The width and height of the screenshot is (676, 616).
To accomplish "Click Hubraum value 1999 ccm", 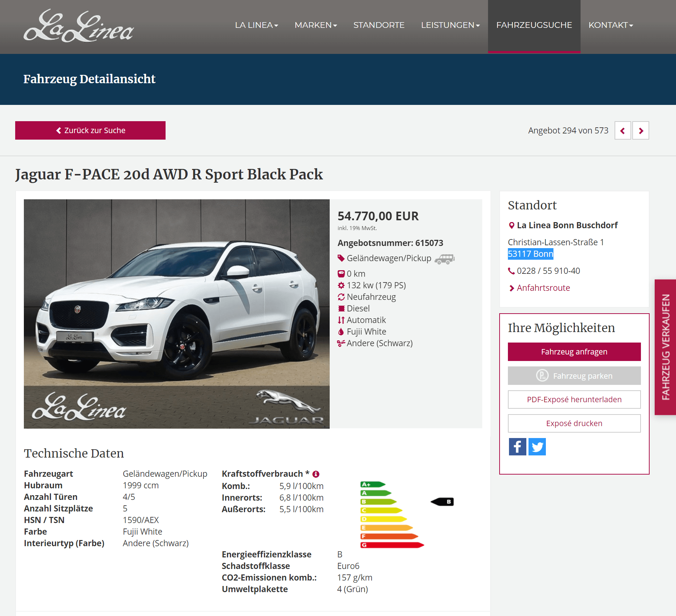I will coord(141,485).
